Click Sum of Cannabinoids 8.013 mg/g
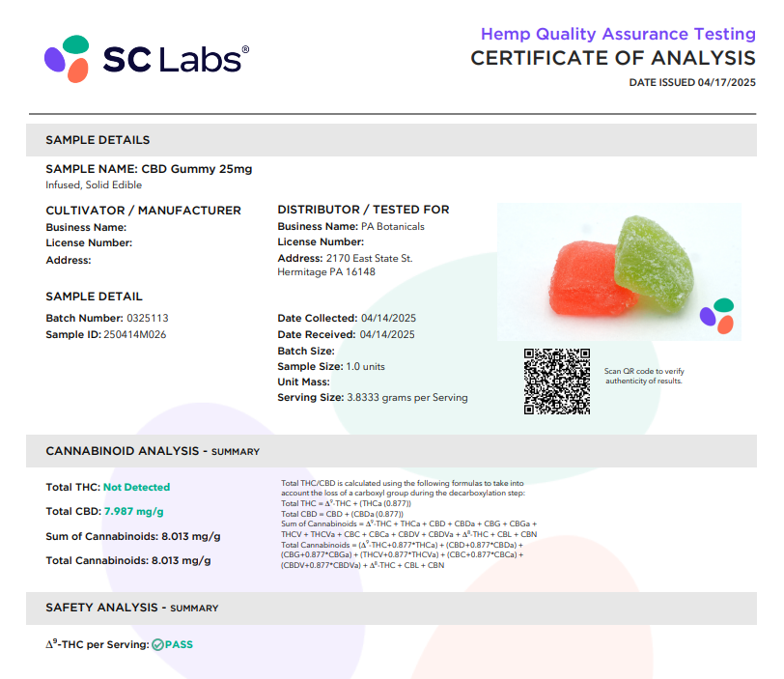This screenshot has width=784, height=679. tap(133, 536)
